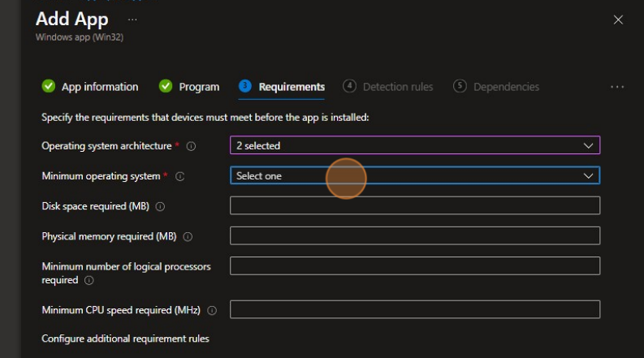Focus the Physical memory required field
This screenshot has height=358, width=644.
point(414,235)
